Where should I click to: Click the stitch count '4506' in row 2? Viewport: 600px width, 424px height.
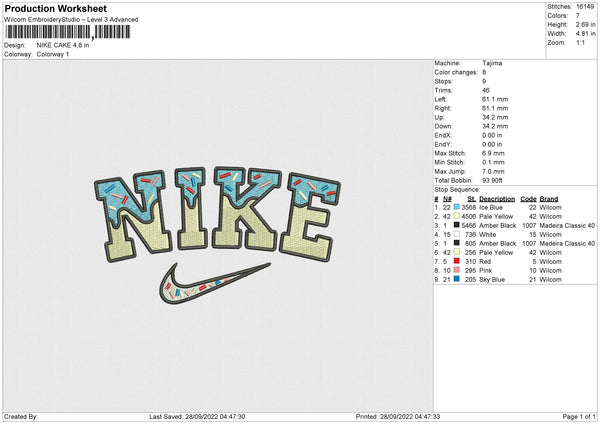(468, 217)
